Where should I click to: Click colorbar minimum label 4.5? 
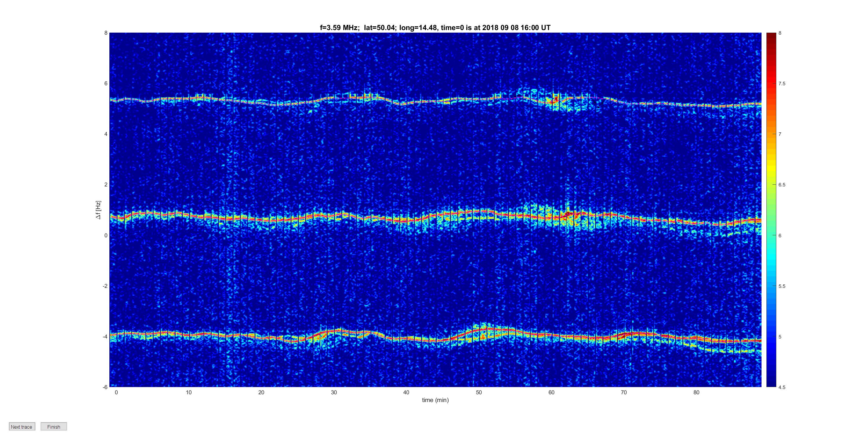coord(782,387)
